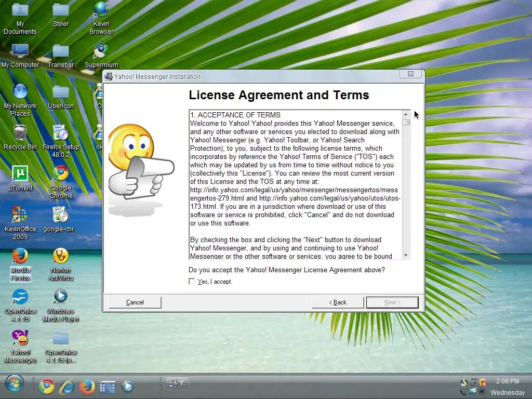Viewport: 532px width, 399px height.
Task: Select the google-chr... installer icon
Action: point(61,220)
